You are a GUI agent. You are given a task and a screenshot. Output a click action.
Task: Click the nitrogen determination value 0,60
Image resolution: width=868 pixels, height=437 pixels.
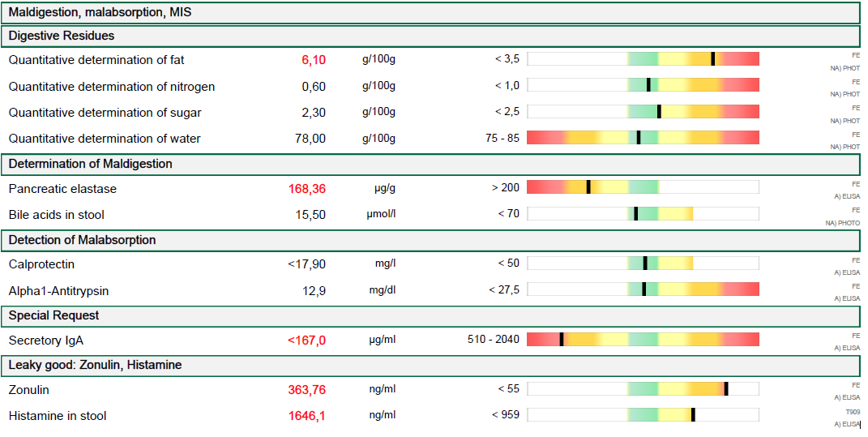point(314,87)
